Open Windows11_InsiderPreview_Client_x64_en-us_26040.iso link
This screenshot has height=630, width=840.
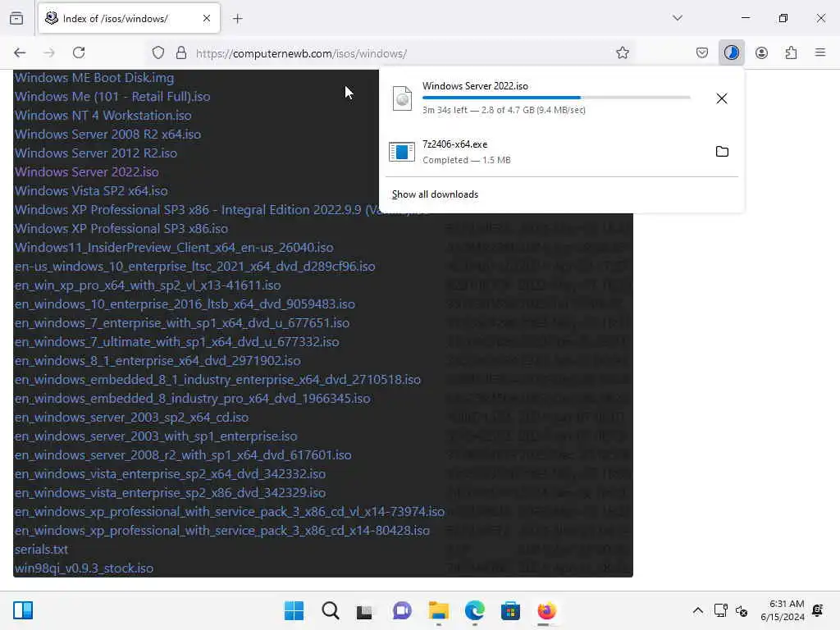pos(174,248)
